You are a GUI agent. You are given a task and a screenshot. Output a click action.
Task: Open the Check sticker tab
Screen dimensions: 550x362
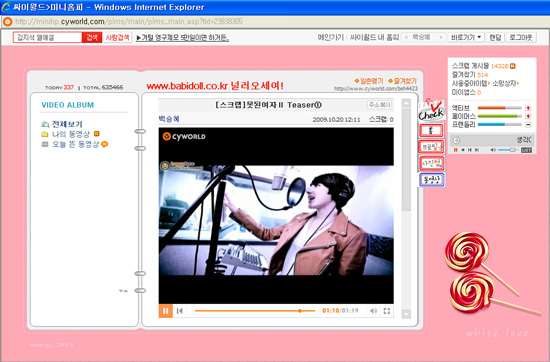pyautogui.click(x=431, y=110)
